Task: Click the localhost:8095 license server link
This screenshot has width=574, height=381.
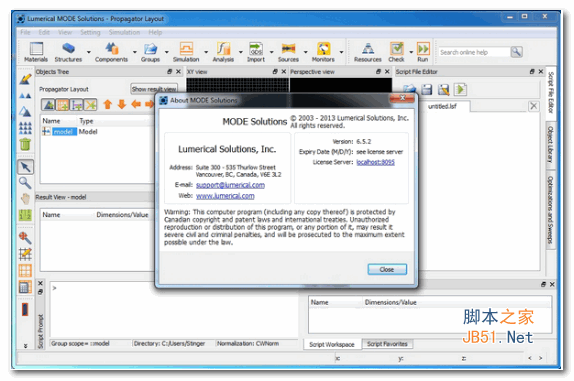Action: point(375,162)
